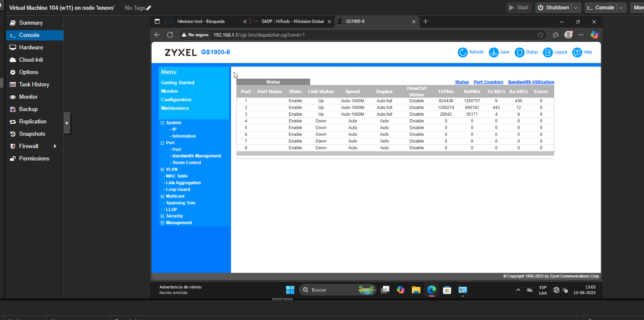The width and height of the screenshot is (644, 320).
Task: Open the Windows Start menu
Action: pyautogui.click(x=290, y=290)
